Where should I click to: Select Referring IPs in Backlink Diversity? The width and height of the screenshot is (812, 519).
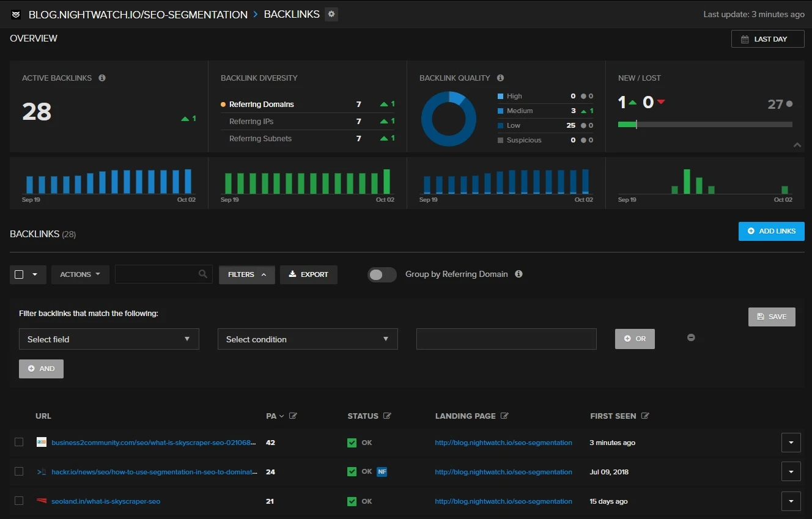click(x=251, y=122)
